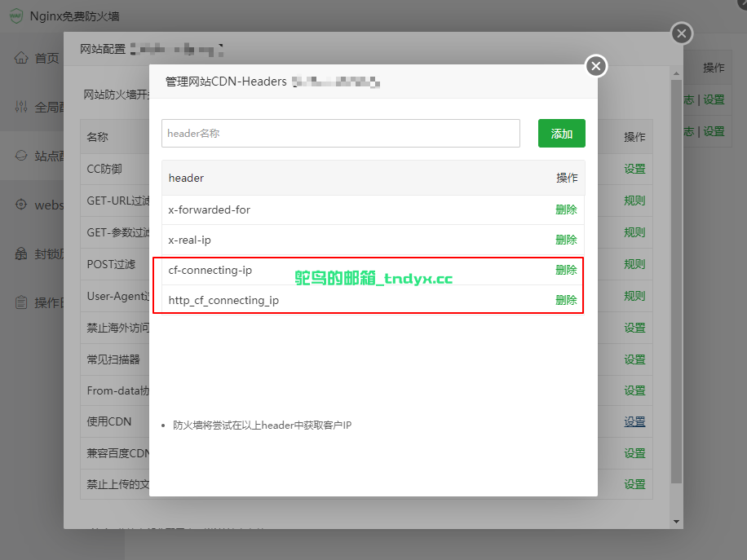
Task: Click the Nginx firewall shield logo
Action: pos(15,15)
